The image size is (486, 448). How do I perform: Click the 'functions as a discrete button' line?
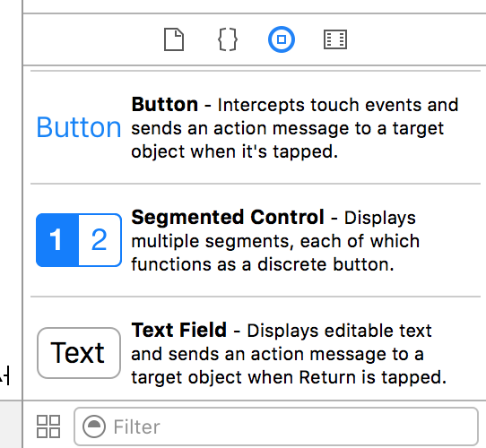(263, 264)
